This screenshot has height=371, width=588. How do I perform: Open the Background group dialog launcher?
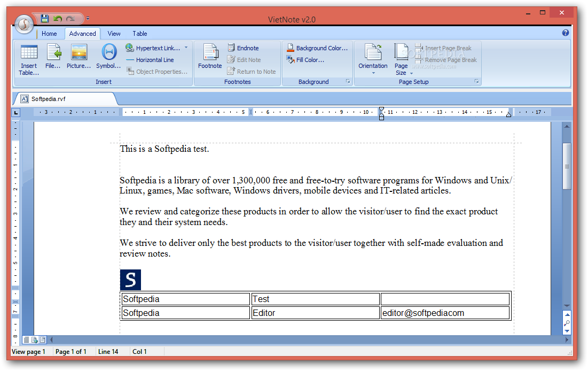348,81
